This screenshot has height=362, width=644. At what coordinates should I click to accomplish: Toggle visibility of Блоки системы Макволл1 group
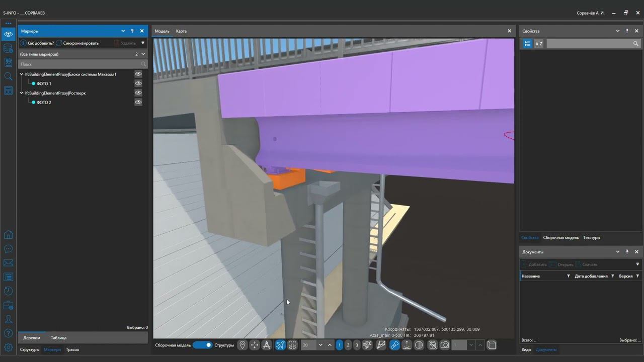(x=138, y=74)
